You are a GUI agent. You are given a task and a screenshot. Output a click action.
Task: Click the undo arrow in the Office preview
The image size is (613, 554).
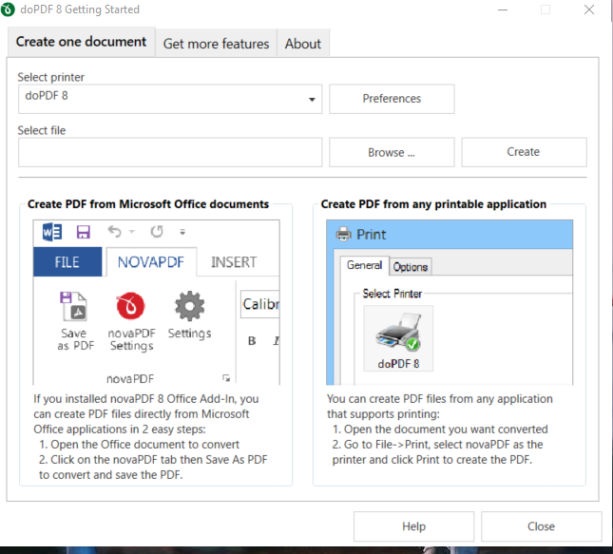(x=115, y=232)
